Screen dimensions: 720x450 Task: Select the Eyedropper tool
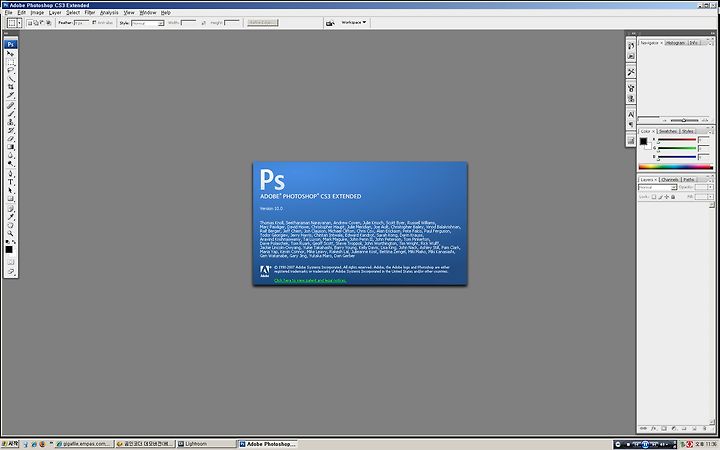[11, 217]
